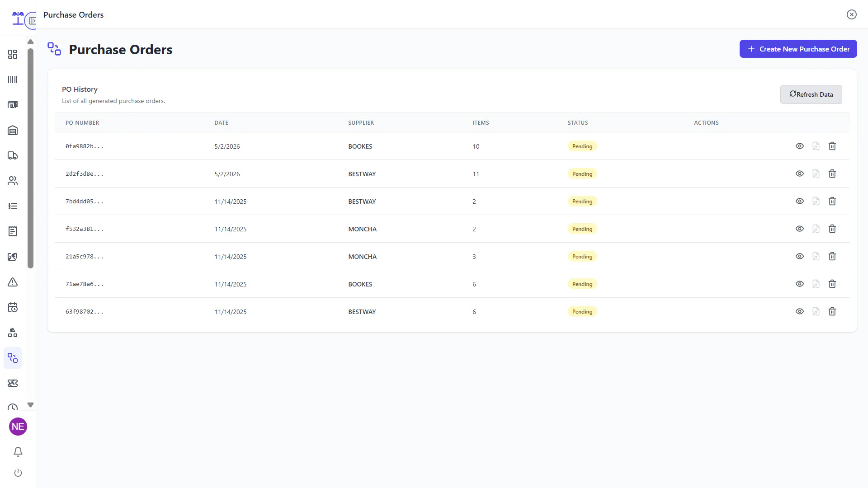Click Pending badge for order 0fa9882b
Viewport: 868px width, 488px height.
(x=582, y=146)
